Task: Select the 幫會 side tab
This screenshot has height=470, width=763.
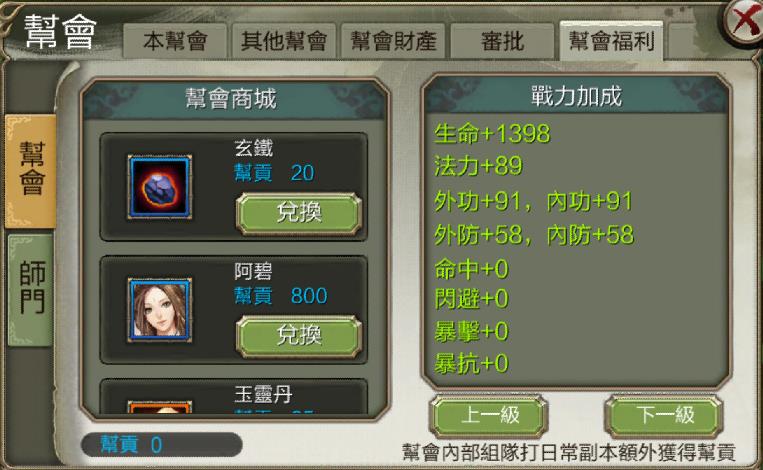Action: [x=31, y=171]
